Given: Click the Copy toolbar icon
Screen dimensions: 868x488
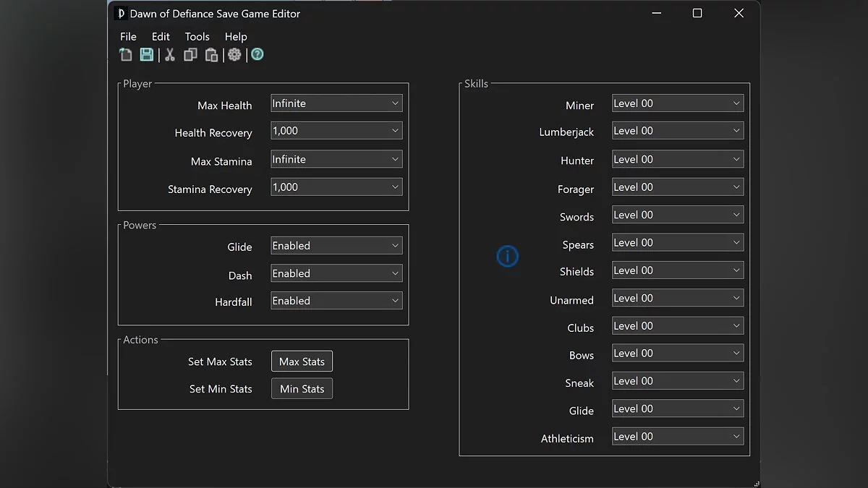Looking at the screenshot, I should click(x=190, y=55).
